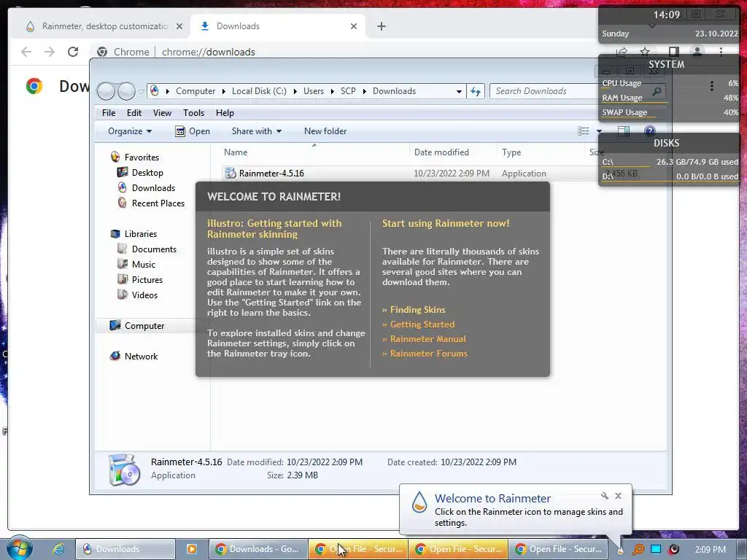Open Desktop in the navigation pane
Viewport: 747px width, 560px height.
coord(147,172)
